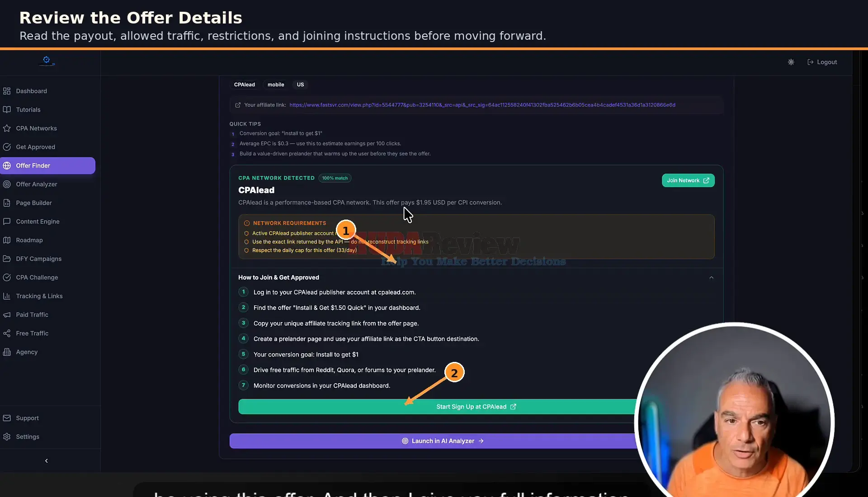Open Tutorials in the sidebar

coord(47,109)
